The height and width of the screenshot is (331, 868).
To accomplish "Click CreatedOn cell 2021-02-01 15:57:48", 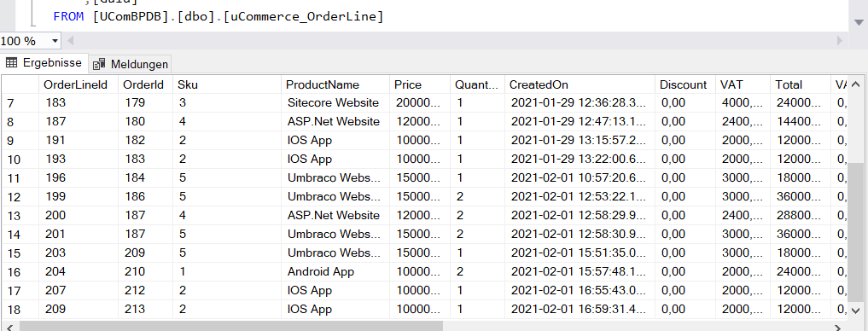I will [580, 272].
